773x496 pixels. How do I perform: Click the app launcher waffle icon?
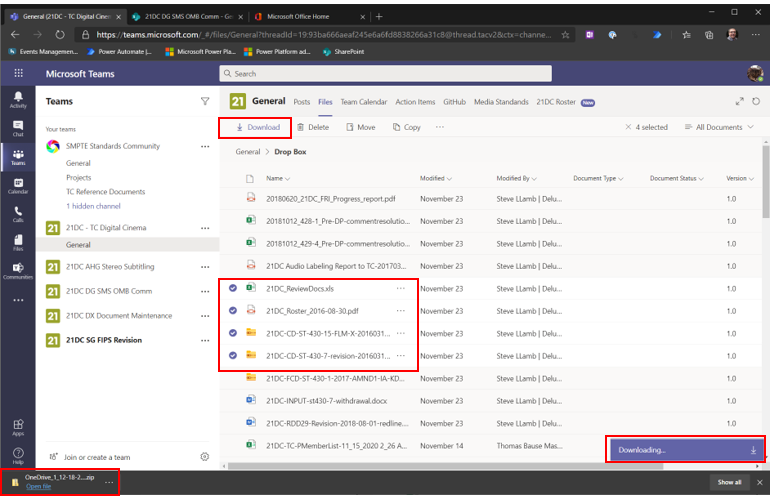(18, 73)
